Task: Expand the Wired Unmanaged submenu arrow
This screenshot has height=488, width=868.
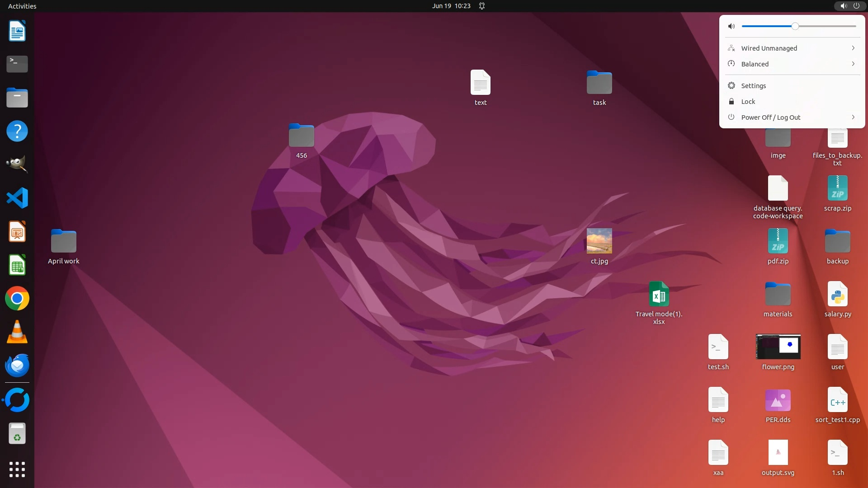Action: (x=853, y=48)
